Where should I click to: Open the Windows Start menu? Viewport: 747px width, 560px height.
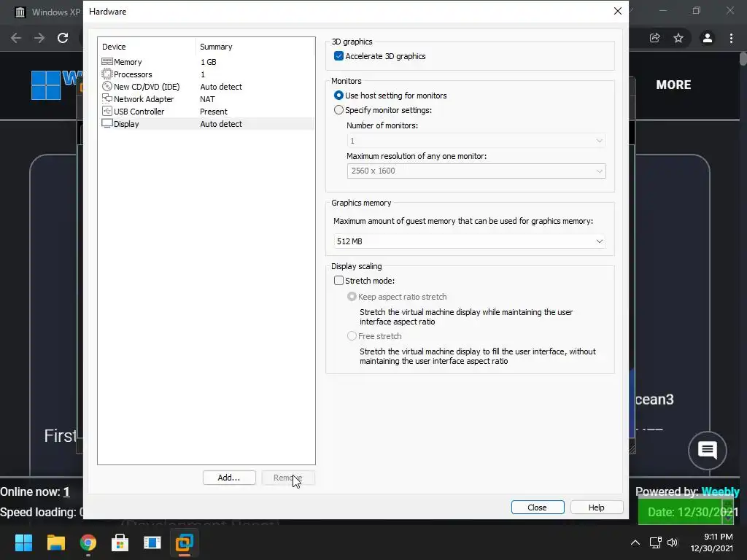click(23, 542)
